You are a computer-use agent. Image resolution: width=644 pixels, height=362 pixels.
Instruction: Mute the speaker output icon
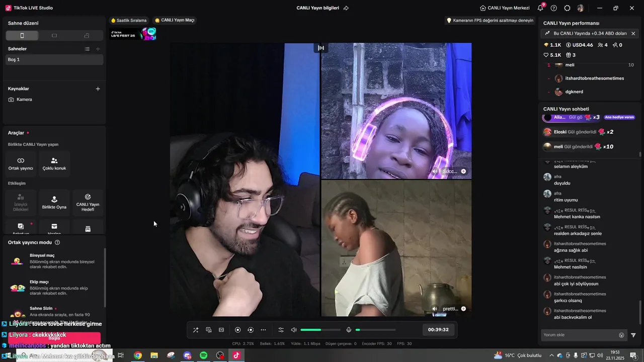click(294, 330)
